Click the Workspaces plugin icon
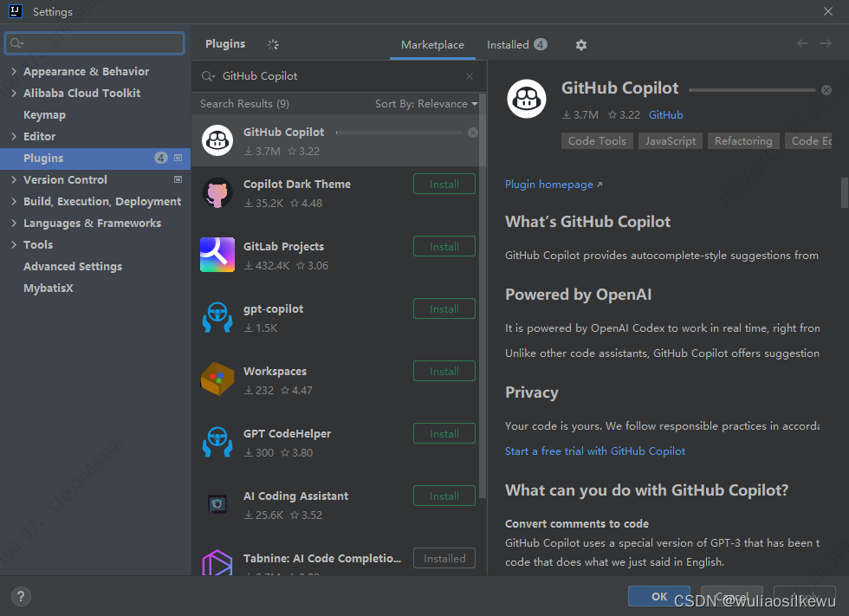Image resolution: width=849 pixels, height=616 pixels. (217, 379)
